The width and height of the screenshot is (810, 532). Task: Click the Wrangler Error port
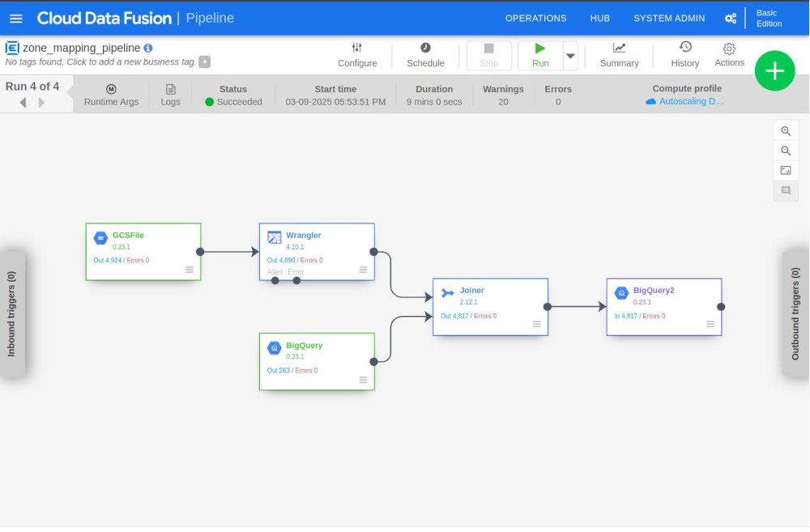(x=296, y=281)
